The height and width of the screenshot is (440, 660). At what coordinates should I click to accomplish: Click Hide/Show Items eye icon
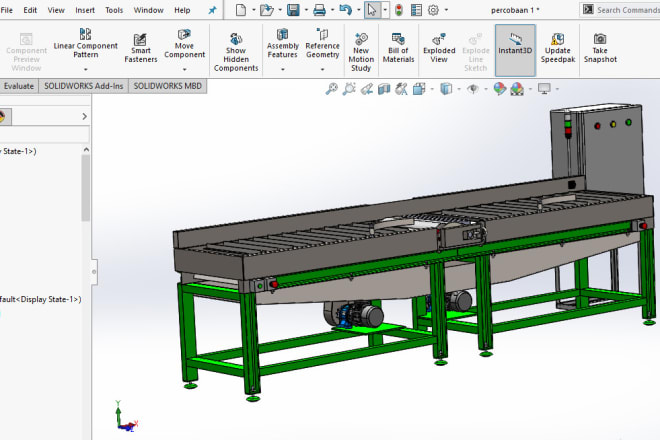coord(473,89)
